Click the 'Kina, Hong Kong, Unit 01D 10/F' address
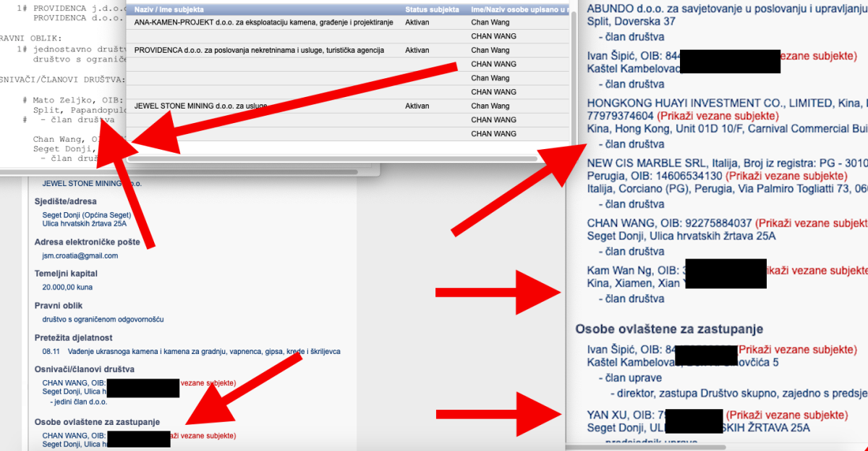The image size is (868, 451). [x=727, y=129]
